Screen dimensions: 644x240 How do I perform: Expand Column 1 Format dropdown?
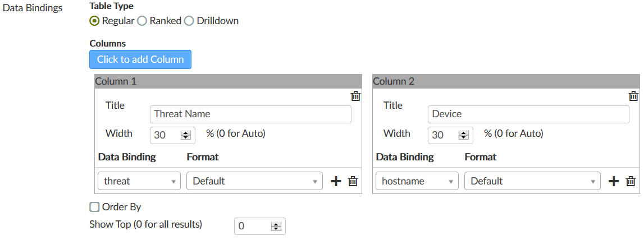[254, 181]
